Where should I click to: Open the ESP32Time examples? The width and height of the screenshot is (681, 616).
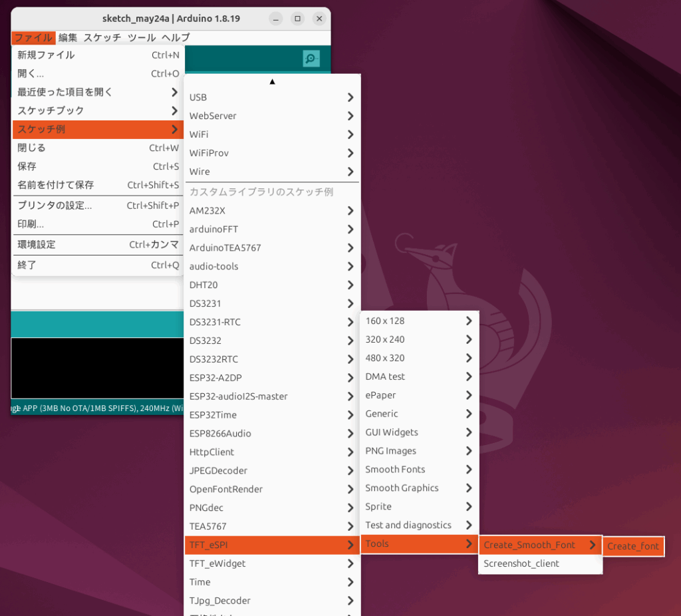272,415
